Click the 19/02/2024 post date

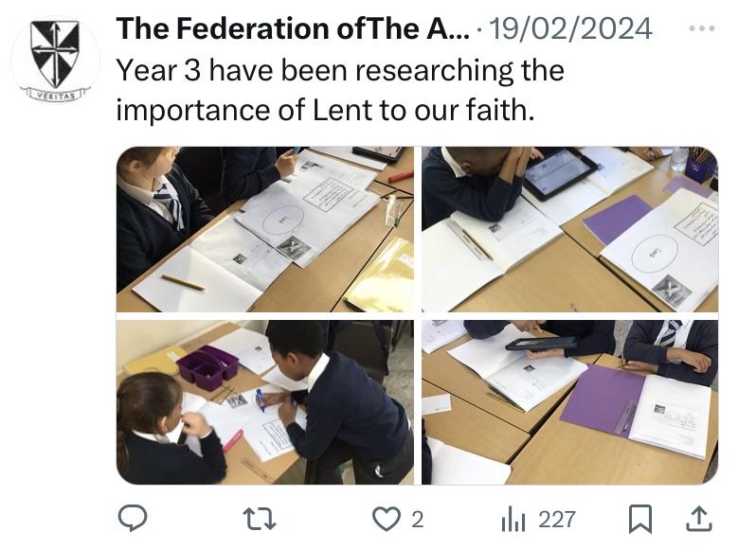(572, 29)
